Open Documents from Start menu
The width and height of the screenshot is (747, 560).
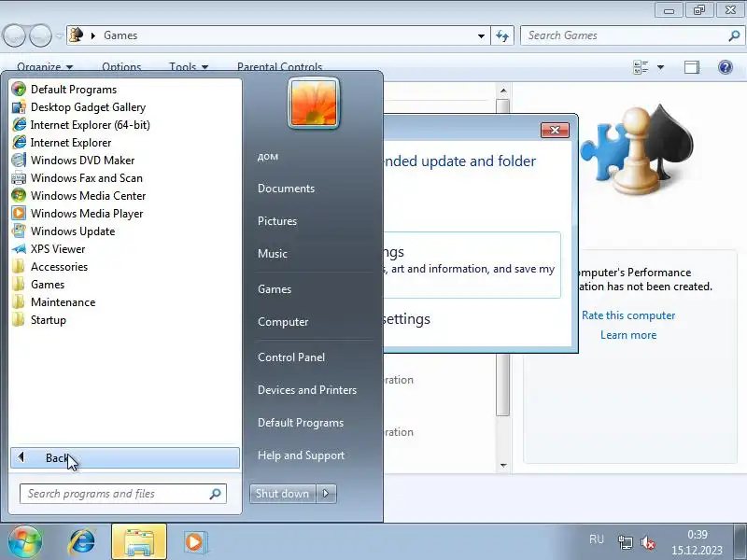286,189
